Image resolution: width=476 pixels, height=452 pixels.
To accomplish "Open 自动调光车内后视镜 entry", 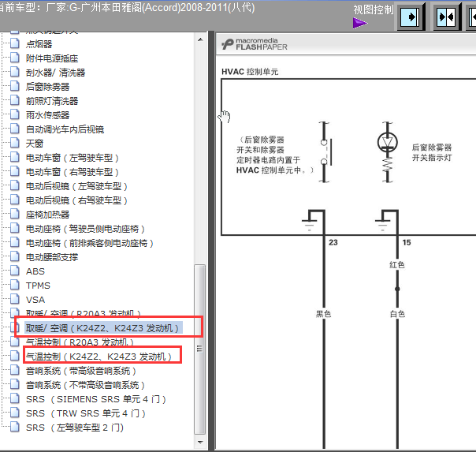I will [x=65, y=129].
